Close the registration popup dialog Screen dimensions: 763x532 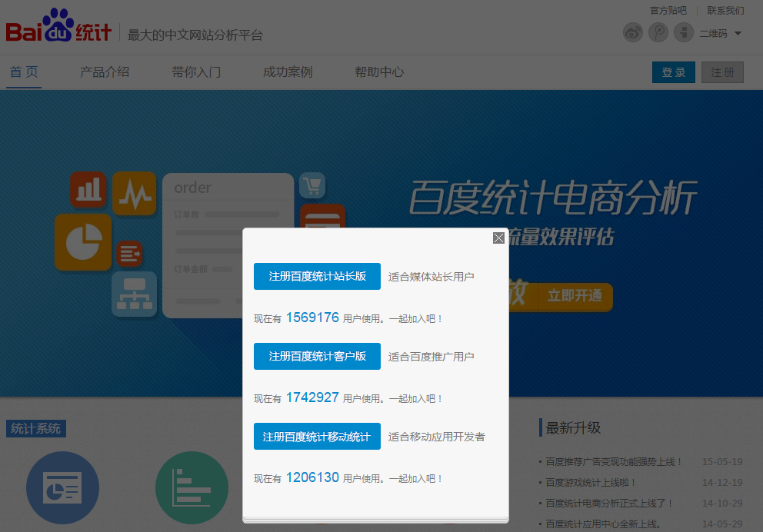click(x=498, y=238)
